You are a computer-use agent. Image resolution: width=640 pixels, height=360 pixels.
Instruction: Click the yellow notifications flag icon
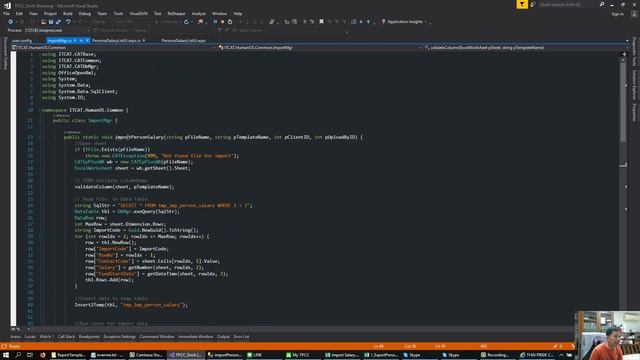point(522,4)
